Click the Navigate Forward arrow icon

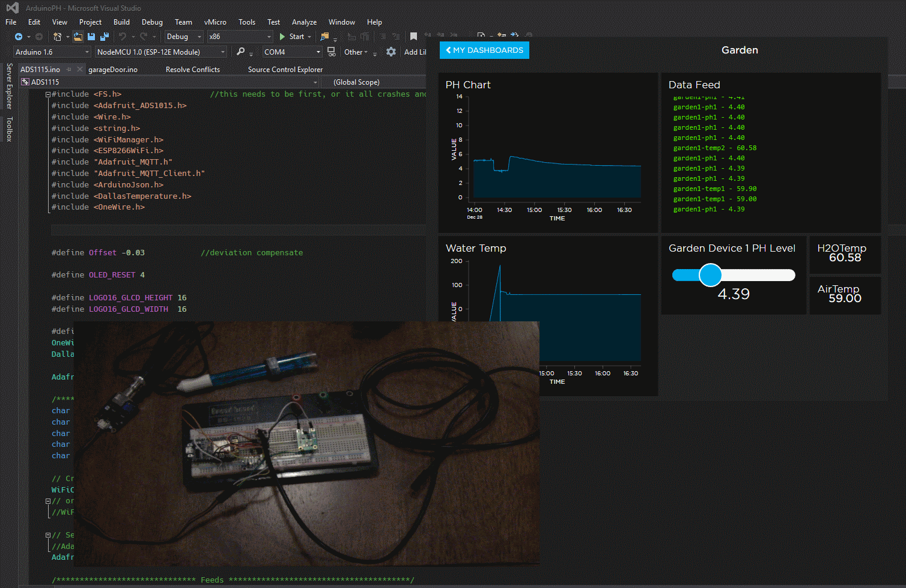pyautogui.click(x=39, y=37)
